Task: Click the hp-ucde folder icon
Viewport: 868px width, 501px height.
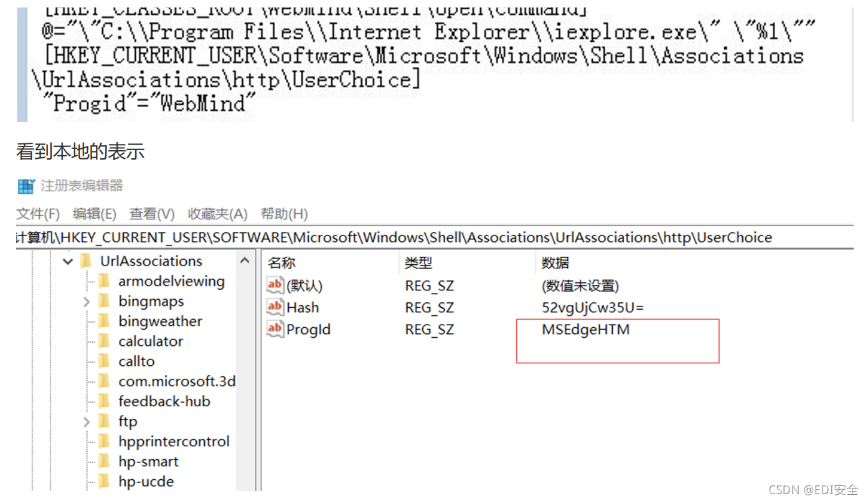Action: click(105, 481)
